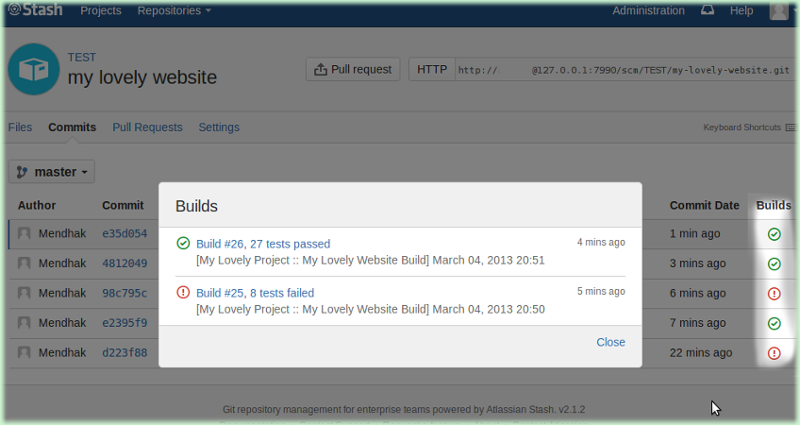Click the inbox icon next to Help
The image size is (800, 425).
707,10
